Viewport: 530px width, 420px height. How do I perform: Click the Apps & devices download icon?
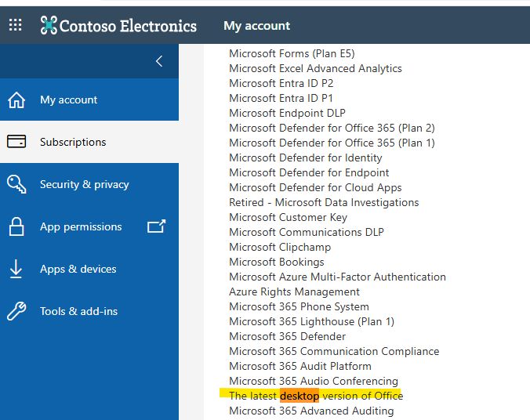pos(16,269)
